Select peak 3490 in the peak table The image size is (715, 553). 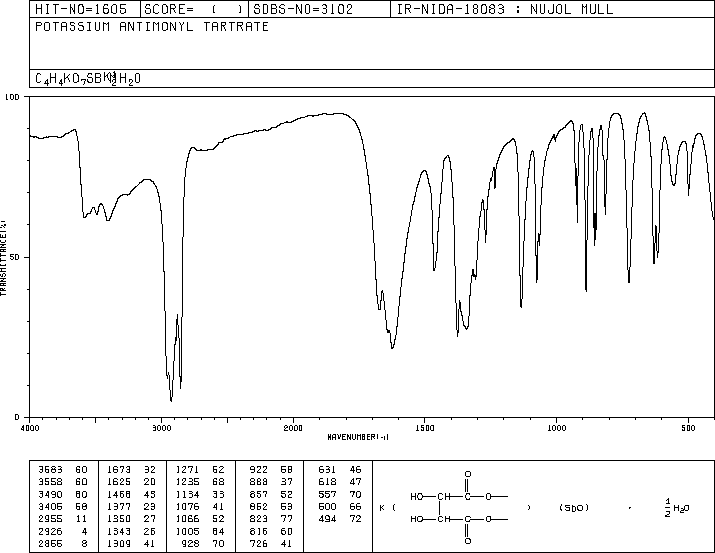(x=62, y=494)
